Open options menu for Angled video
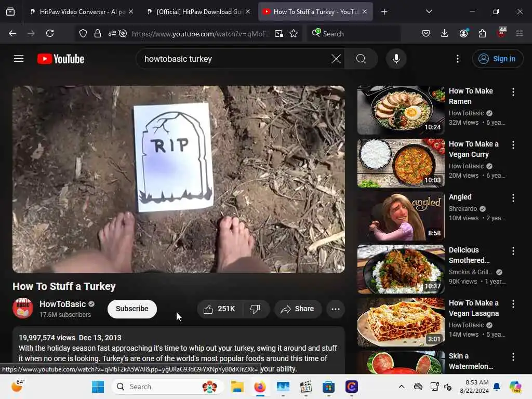The width and height of the screenshot is (532, 399). (513, 198)
